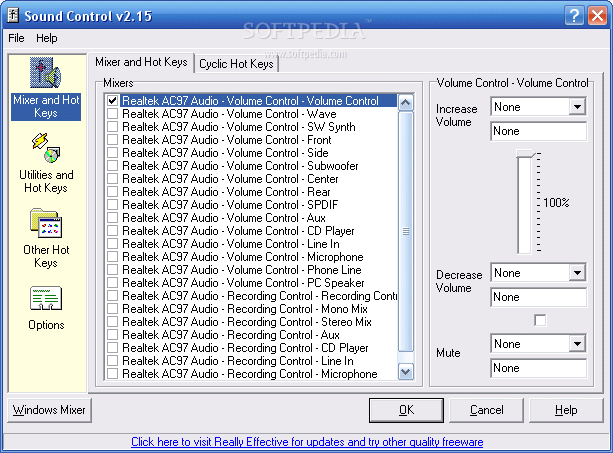Click the Sound Control title bar app icon
Image resolution: width=613 pixels, height=453 pixels.
click(13, 16)
